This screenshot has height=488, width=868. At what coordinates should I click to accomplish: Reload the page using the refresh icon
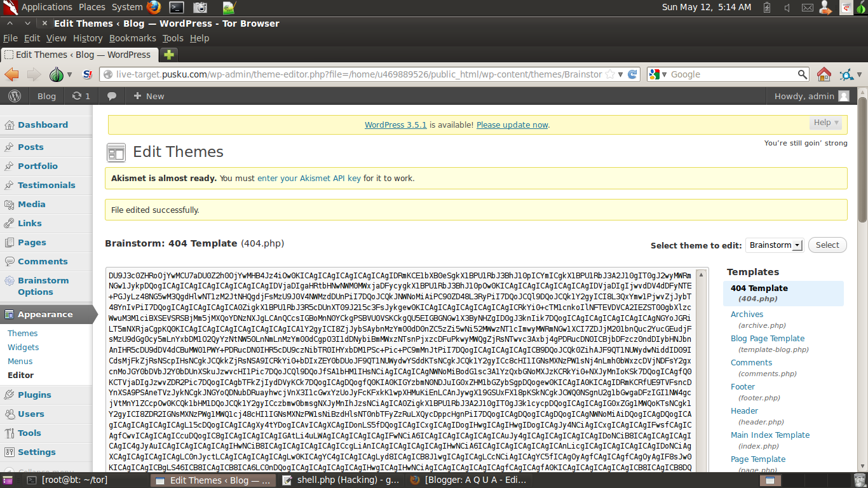pos(632,74)
